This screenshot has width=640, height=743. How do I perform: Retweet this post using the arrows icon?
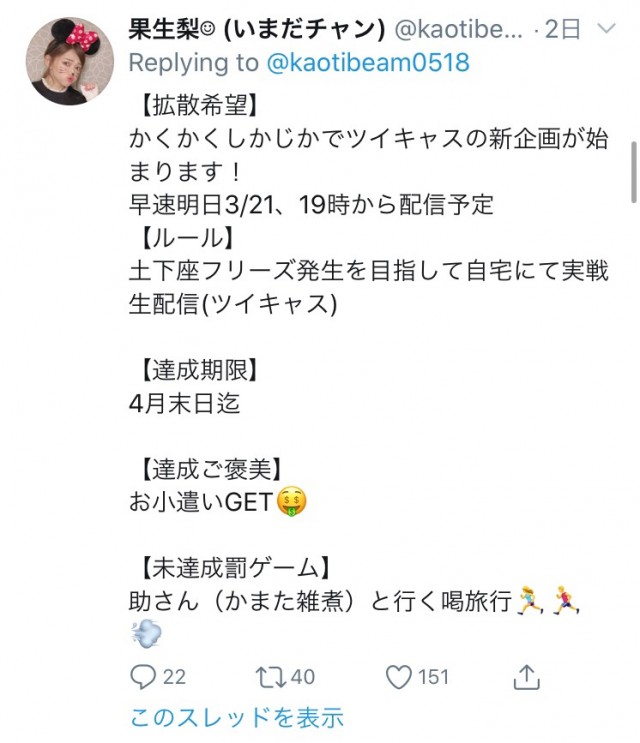(270, 677)
